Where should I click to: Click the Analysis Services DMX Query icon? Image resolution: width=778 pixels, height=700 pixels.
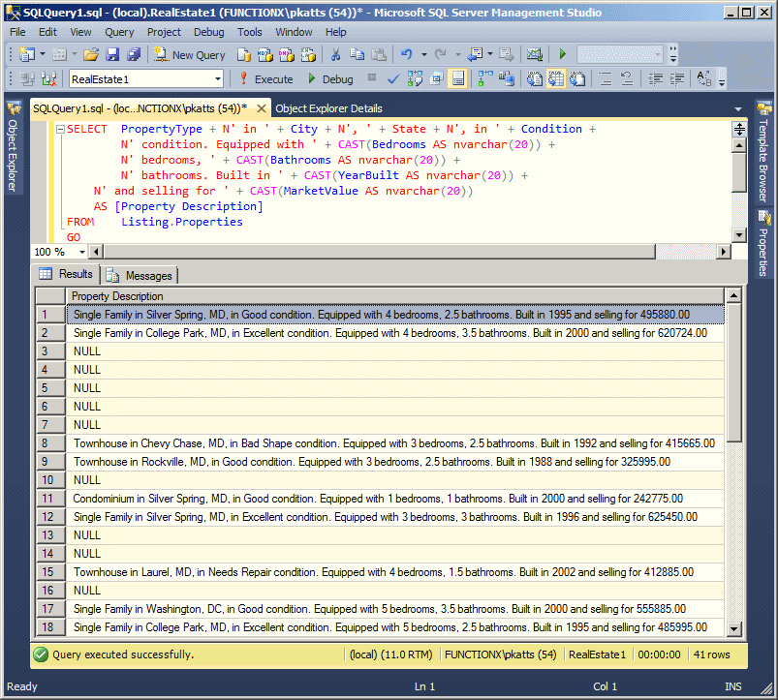[x=286, y=54]
